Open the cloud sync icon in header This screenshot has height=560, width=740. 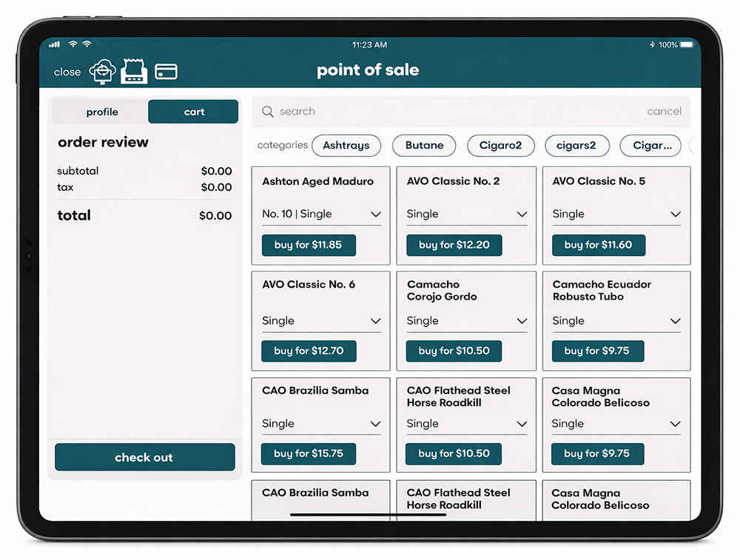(102, 72)
